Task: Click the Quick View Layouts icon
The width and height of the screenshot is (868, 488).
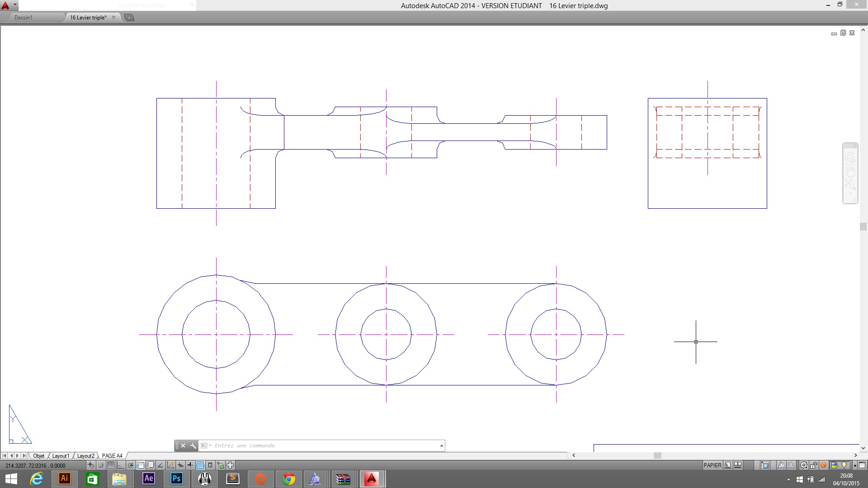Action: (x=728, y=465)
